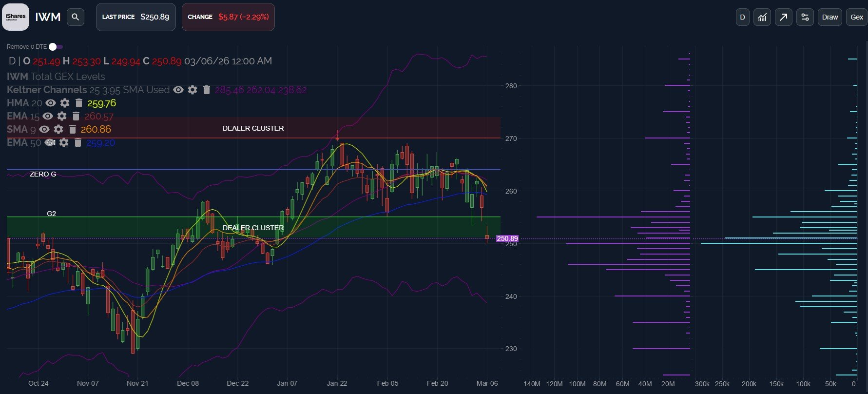Click the Jan 22 date axis label
The width and height of the screenshot is (868, 394).
click(x=337, y=383)
